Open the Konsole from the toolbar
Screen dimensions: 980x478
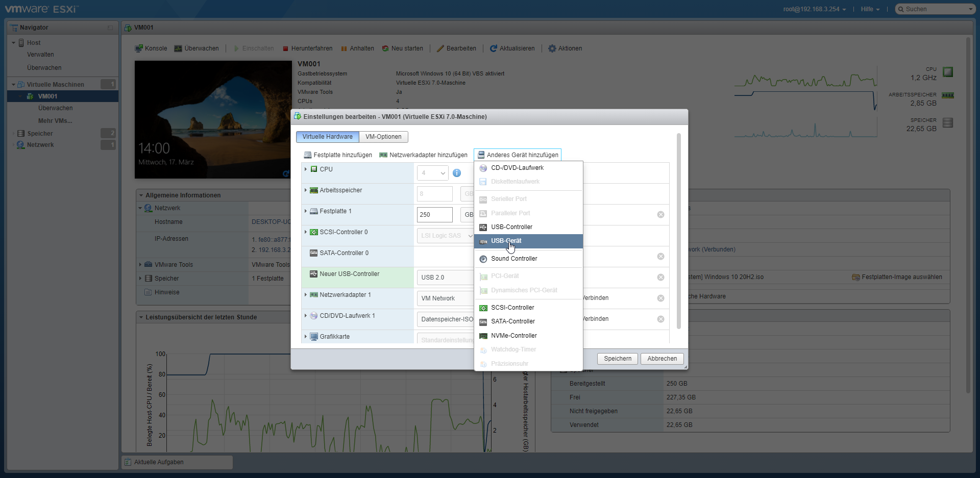[151, 48]
